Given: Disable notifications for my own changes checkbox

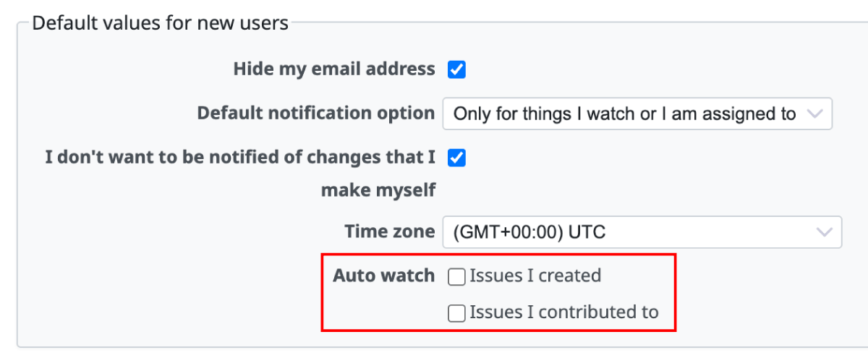Looking at the screenshot, I should coord(456,158).
